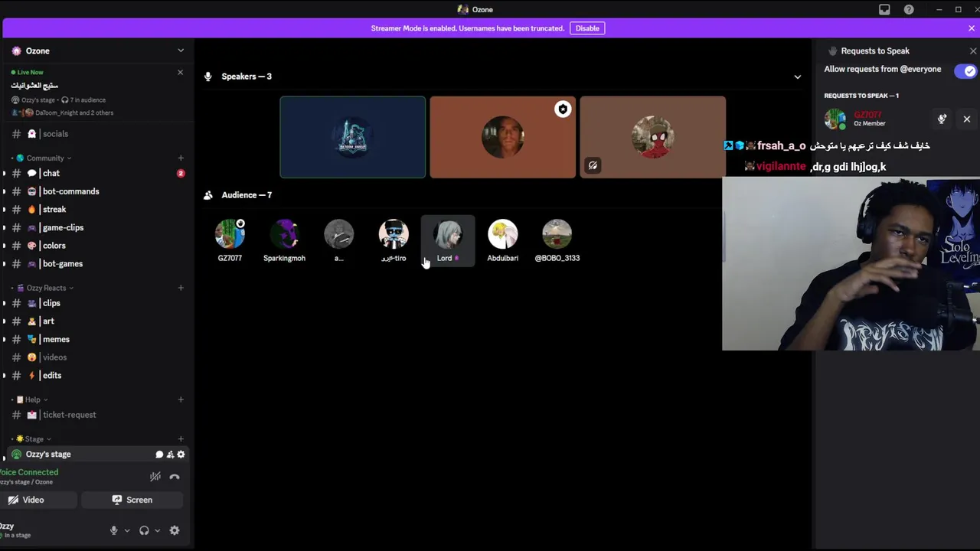Add channel to Community category

pos(181,158)
